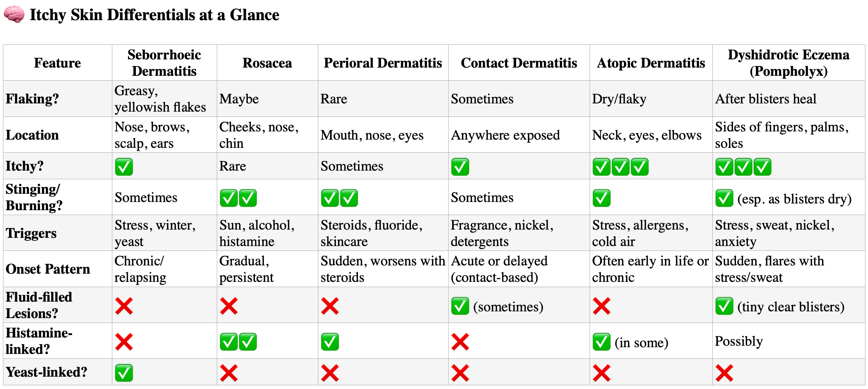Select the Perioral Dermatitis column header
This screenshot has height=389, width=868.
(x=383, y=63)
